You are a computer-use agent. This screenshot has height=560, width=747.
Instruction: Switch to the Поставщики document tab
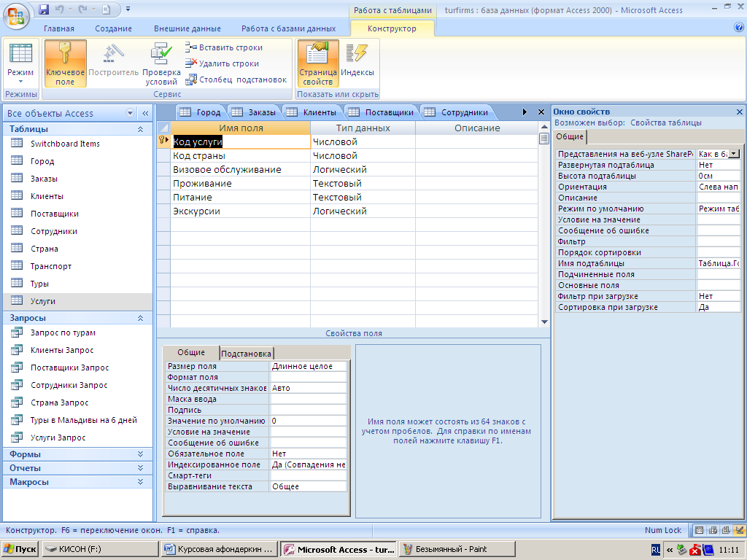tap(381, 112)
